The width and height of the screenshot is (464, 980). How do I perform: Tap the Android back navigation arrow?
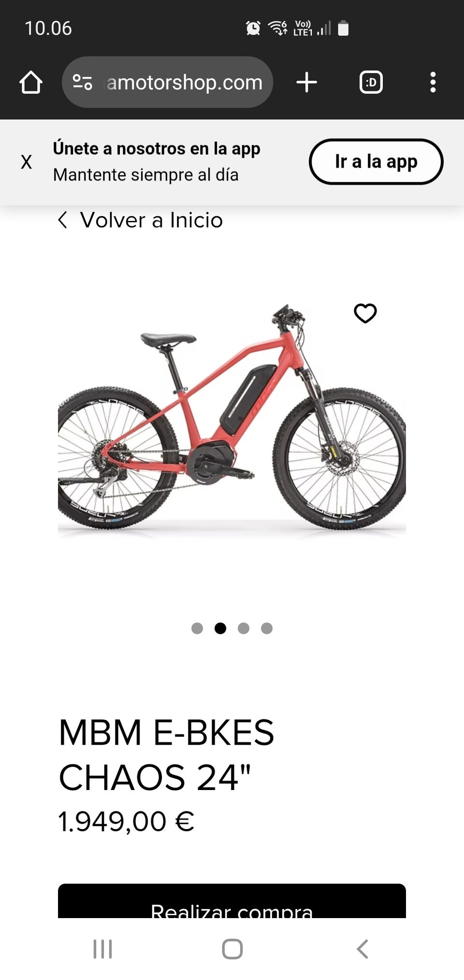(x=362, y=949)
